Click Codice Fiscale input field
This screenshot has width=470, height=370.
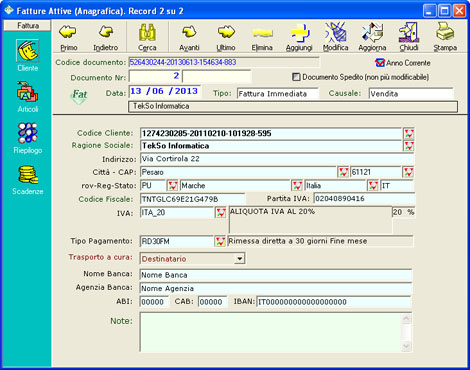(x=193, y=199)
